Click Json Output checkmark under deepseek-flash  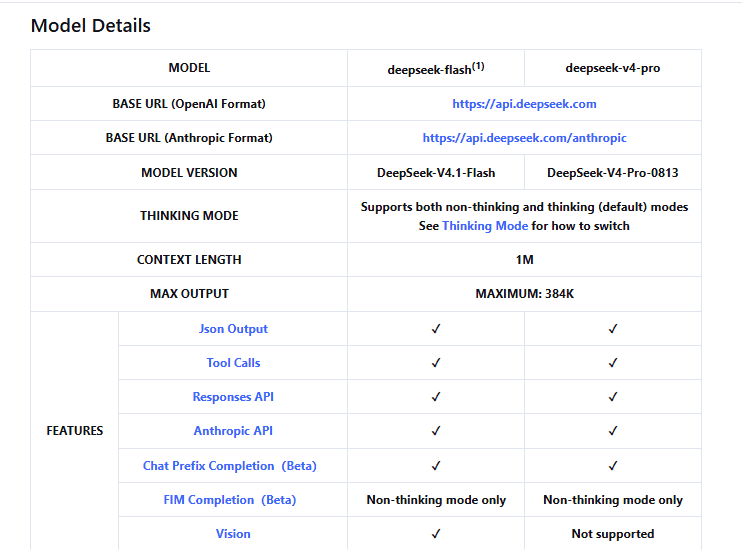[436, 328]
